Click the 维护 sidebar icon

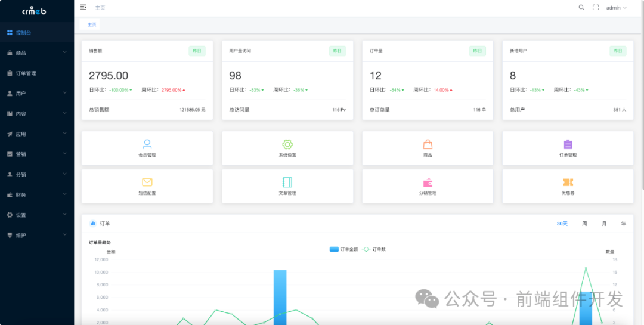(10, 235)
